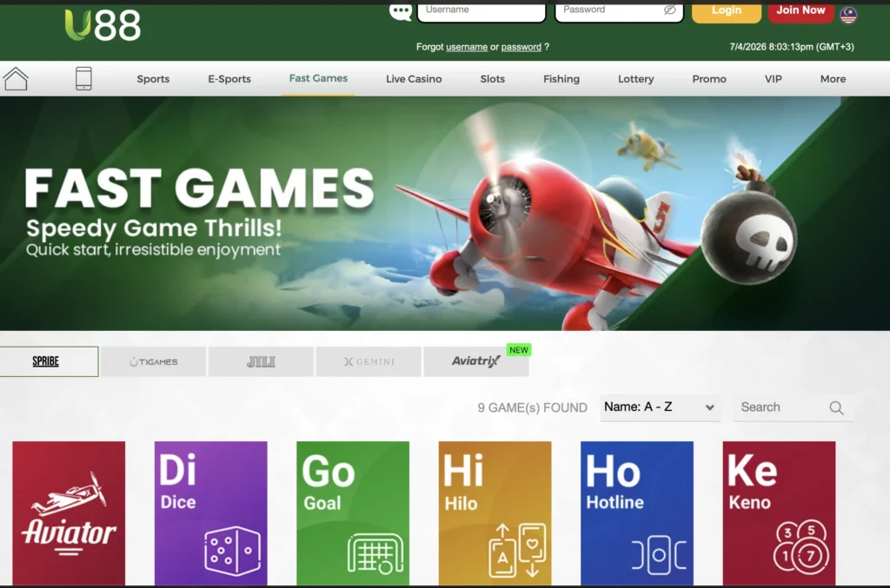Image resolution: width=890 pixels, height=588 pixels.
Task: Open the Slots menu
Action: point(493,79)
